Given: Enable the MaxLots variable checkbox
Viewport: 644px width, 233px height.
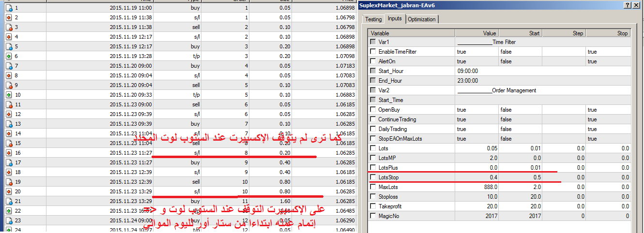Looking at the screenshot, I should 373,187.
